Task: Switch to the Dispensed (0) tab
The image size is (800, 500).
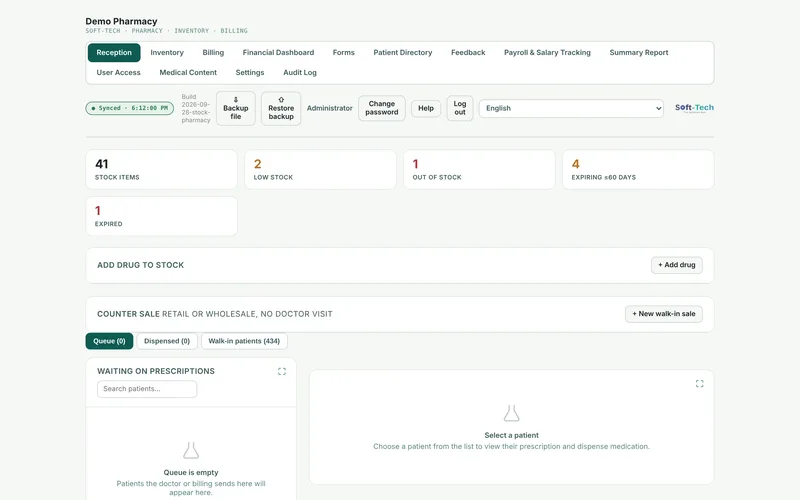Action: coord(167,341)
